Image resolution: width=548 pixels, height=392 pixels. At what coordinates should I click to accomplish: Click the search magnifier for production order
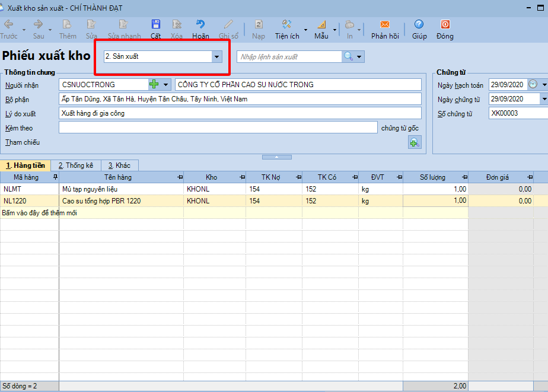tap(348, 56)
